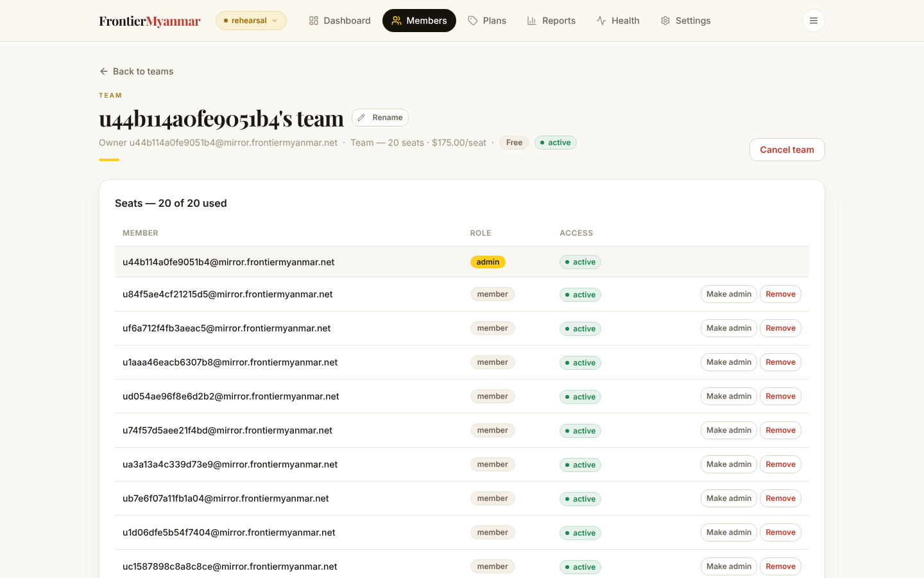Click the team active status badge
This screenshot has height=578, width=924.
click(x=556, y=143)
